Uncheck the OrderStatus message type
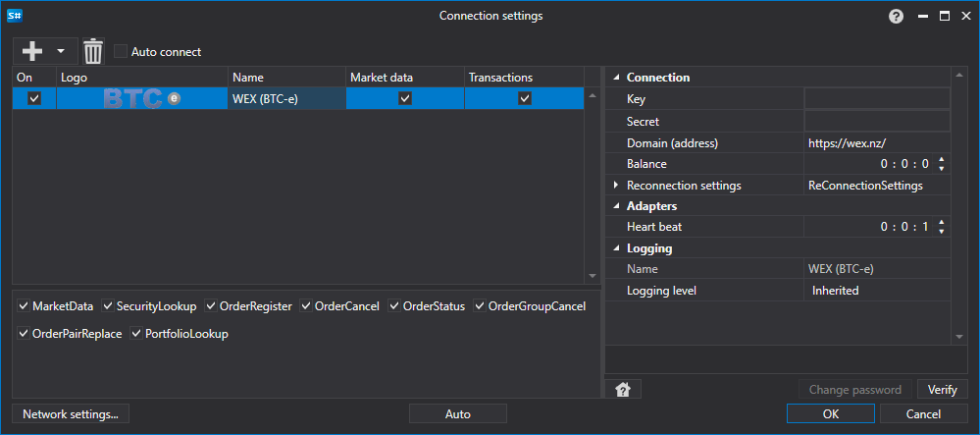The width and height of the screenshot is (980, 435). 394,306
